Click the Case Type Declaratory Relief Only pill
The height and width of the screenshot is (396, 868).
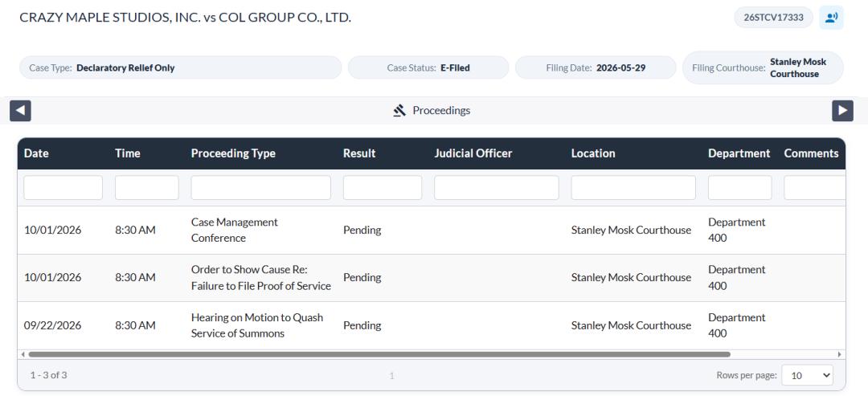point(181,68)
